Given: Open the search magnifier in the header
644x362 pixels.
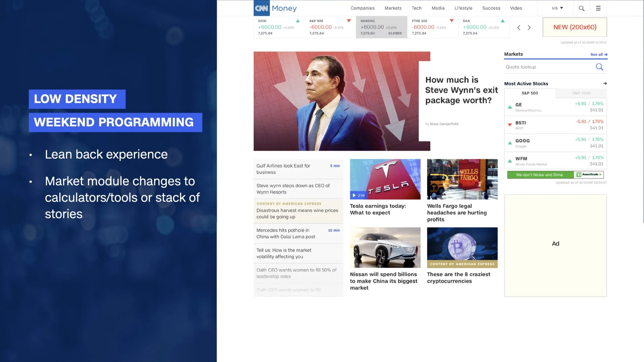Looking at the screenshot, I should pos(582,8).
